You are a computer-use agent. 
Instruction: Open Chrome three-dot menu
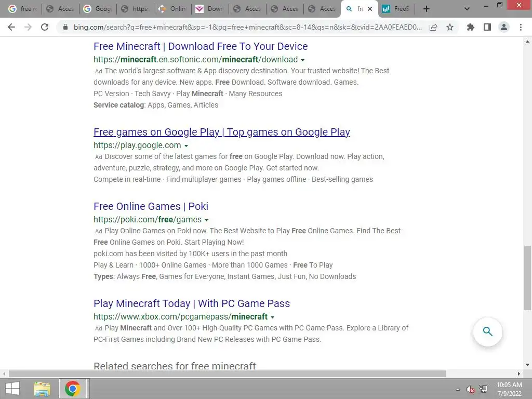click(x=521, y=27)
